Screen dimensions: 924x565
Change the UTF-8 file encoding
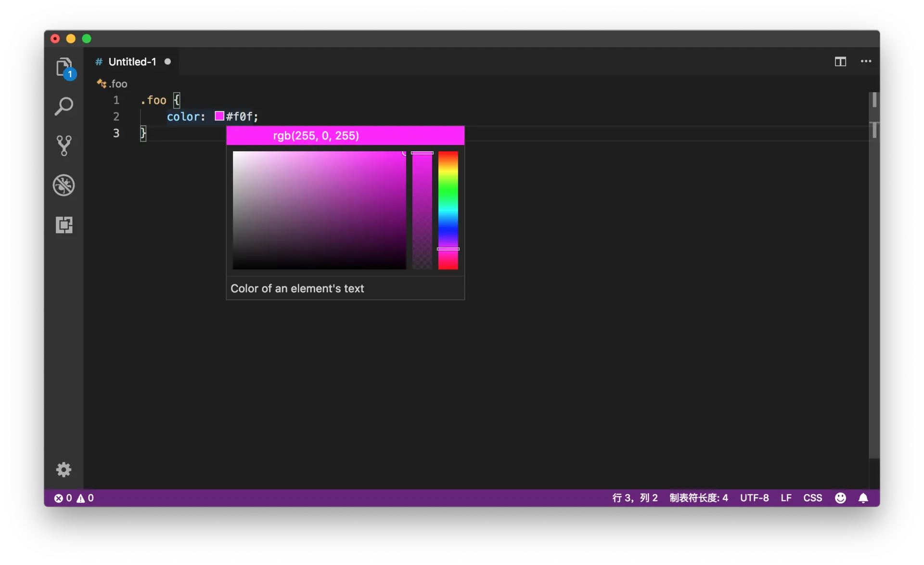754,498
